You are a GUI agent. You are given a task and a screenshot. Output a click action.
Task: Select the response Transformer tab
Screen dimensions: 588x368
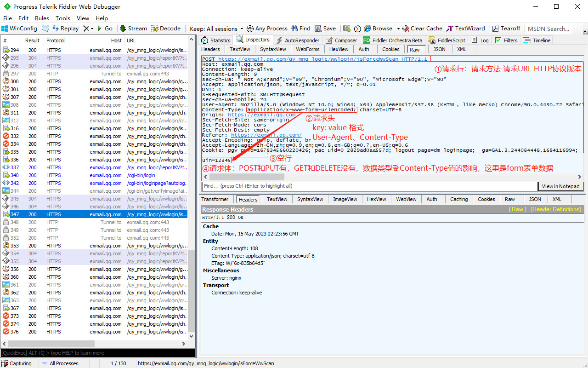[215, 199]
